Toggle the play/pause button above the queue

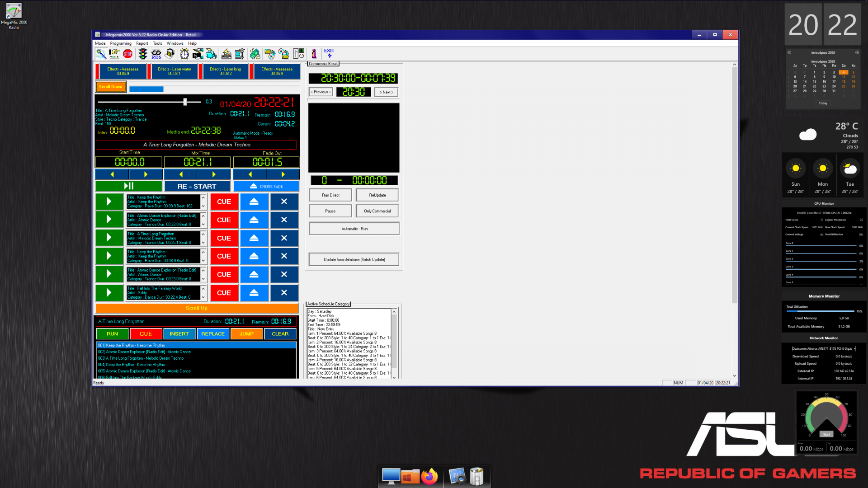point(128,186)
